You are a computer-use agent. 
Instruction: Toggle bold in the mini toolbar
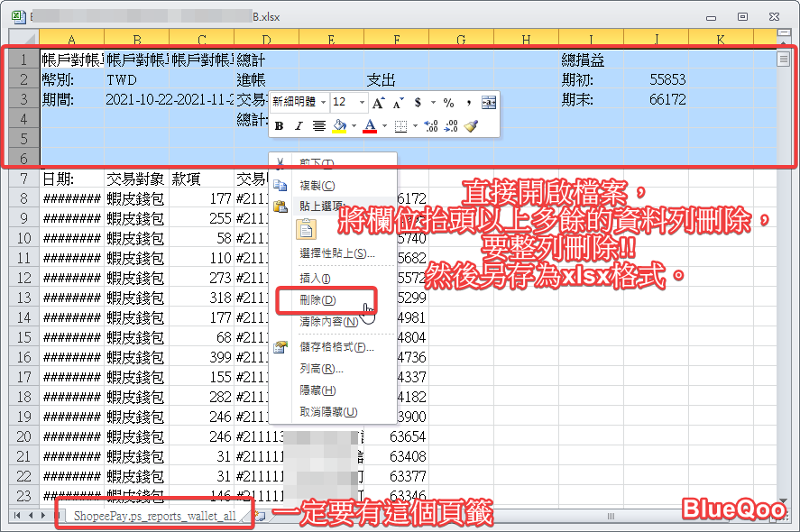pos(280,126)
